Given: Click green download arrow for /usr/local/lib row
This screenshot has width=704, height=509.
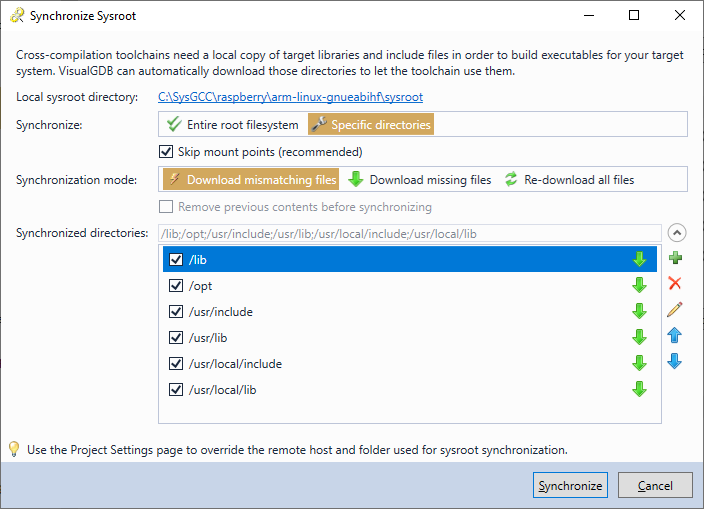Looking at the screenshot, I should (639, 389).
